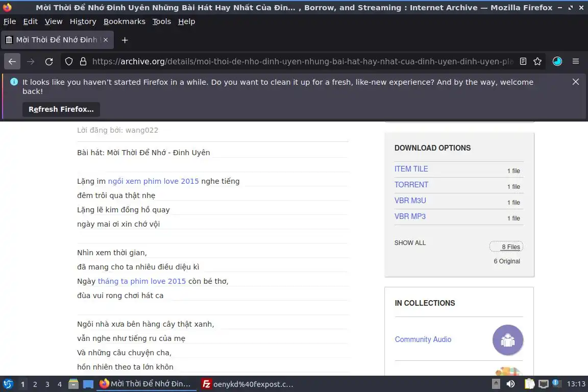Open a new tab with plus button
Viewport: 588px width, 392px height.
[x=125, y=40]
